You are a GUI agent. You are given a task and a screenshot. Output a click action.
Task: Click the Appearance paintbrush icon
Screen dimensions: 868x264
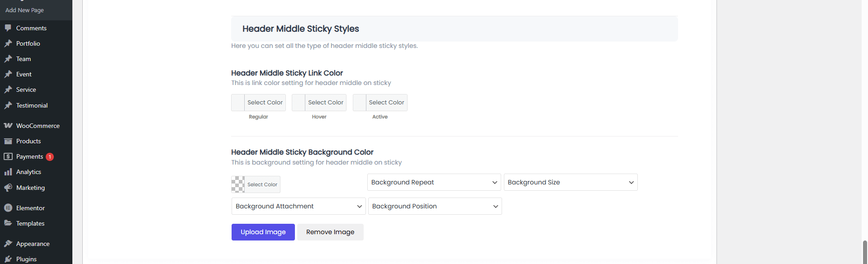coord(8,244)
